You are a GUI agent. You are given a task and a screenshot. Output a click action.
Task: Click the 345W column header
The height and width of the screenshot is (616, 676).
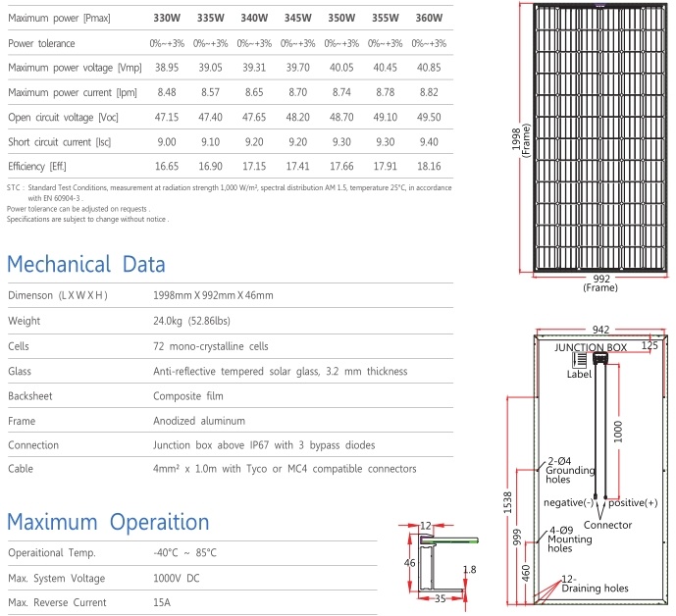point(298,18)
